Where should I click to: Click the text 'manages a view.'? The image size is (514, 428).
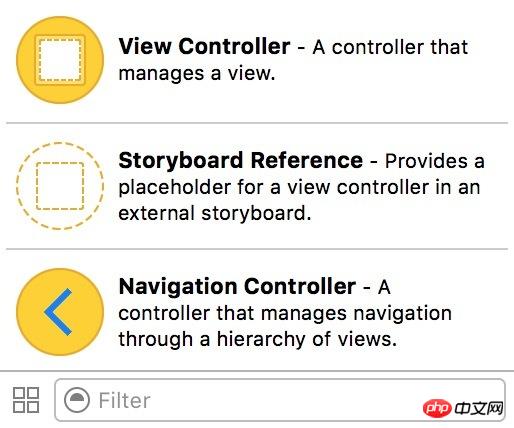coord(197,74)
